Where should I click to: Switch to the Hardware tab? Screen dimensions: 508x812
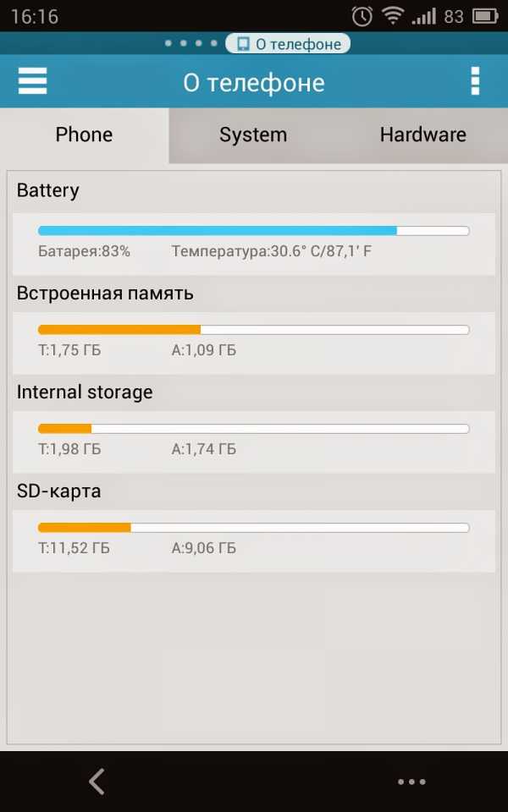(x=422, y=134)
